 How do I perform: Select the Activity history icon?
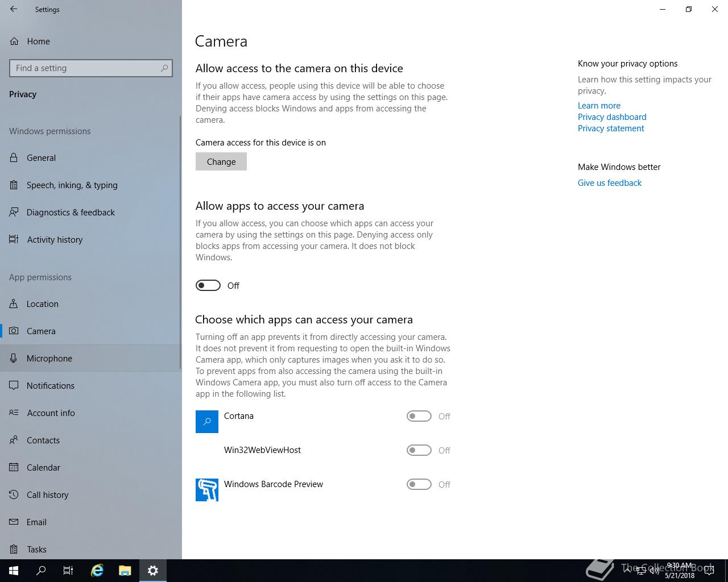(14, 239)
